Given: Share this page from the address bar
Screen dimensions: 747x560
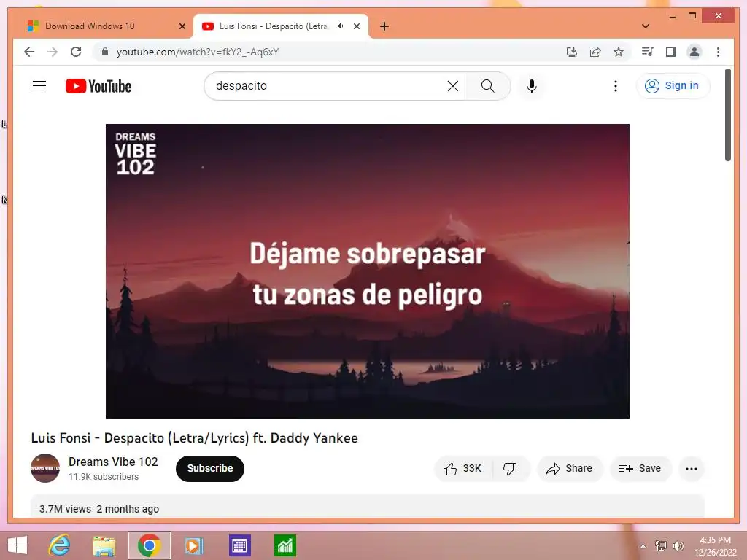Looking at the screenshot, I should tap(595, 52).
